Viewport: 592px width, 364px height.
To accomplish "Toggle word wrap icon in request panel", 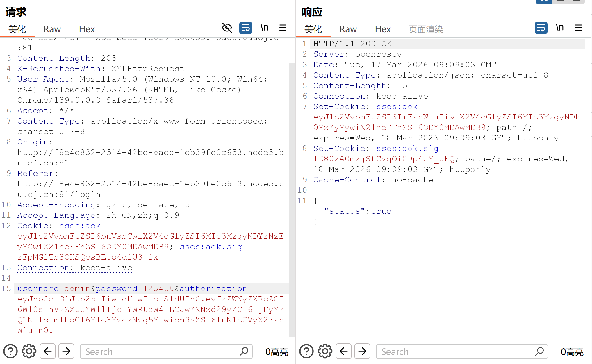I will pyautogui.click(x=245, y=28).
